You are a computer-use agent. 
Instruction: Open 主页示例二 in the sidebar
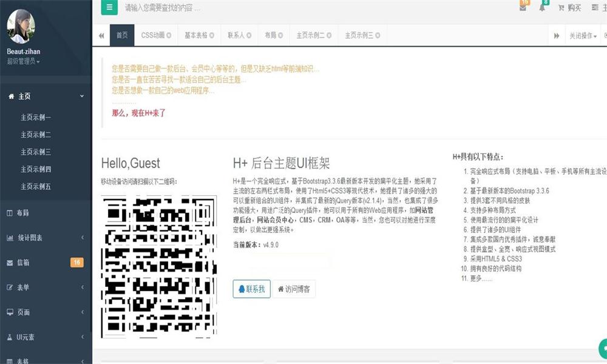tap(36, 135)
